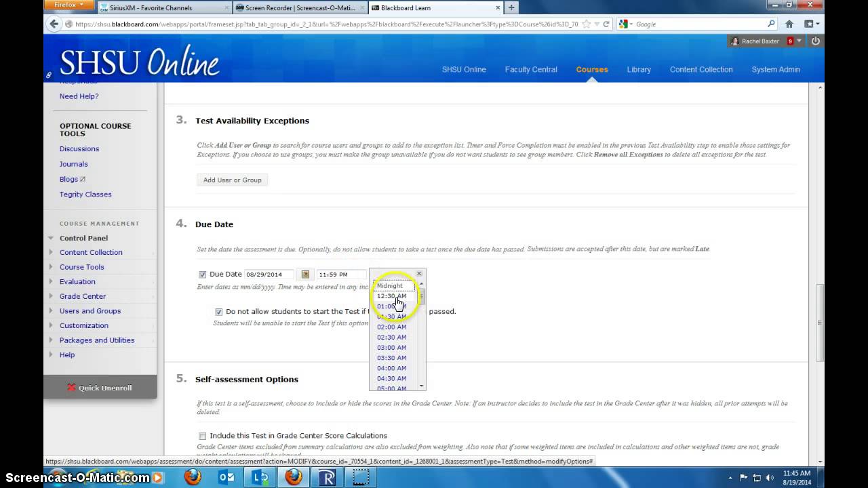
Task: Collapse the Control Panel section
Action: pyautogui.click(x=51, y=238)
